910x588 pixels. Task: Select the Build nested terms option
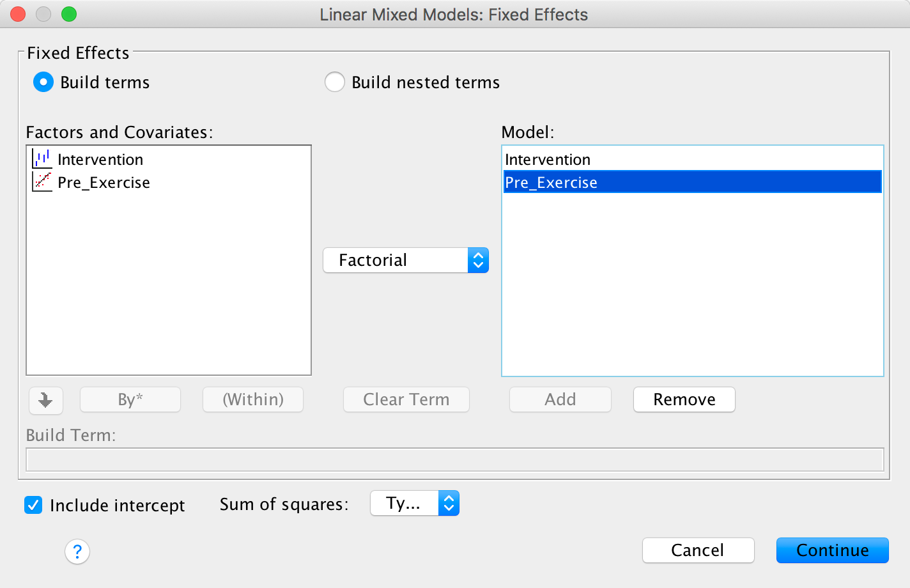point(335,82)
